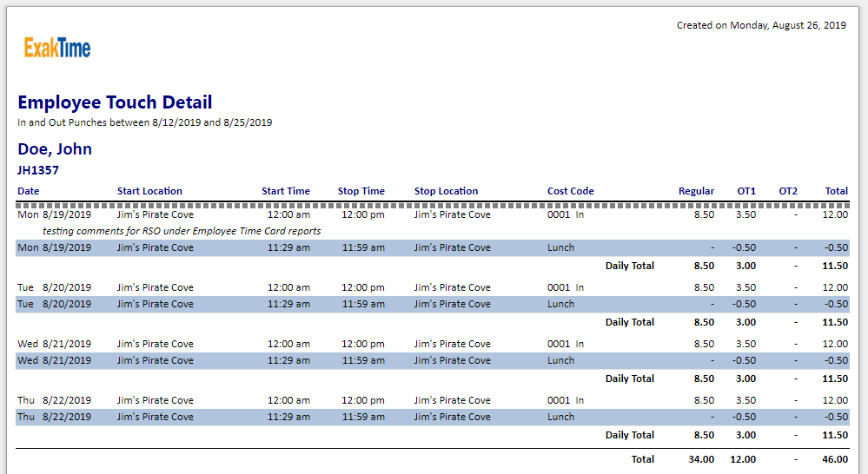
Task: Click Daily Total '11.50' below Mon 8/19/2019
Action: (x=835, y=266)
